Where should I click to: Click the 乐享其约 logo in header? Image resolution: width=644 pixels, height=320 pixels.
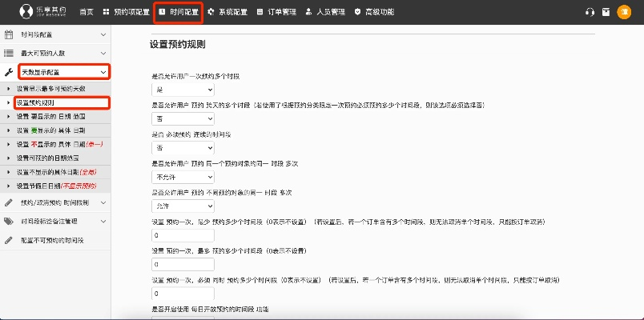(42, 12)
